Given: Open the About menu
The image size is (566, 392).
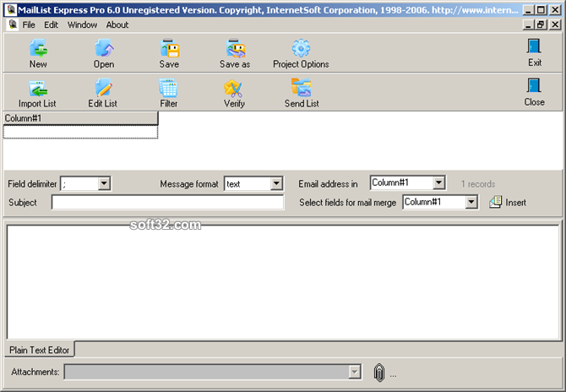Looking at the screenshot, I should [x=117, y=24].
